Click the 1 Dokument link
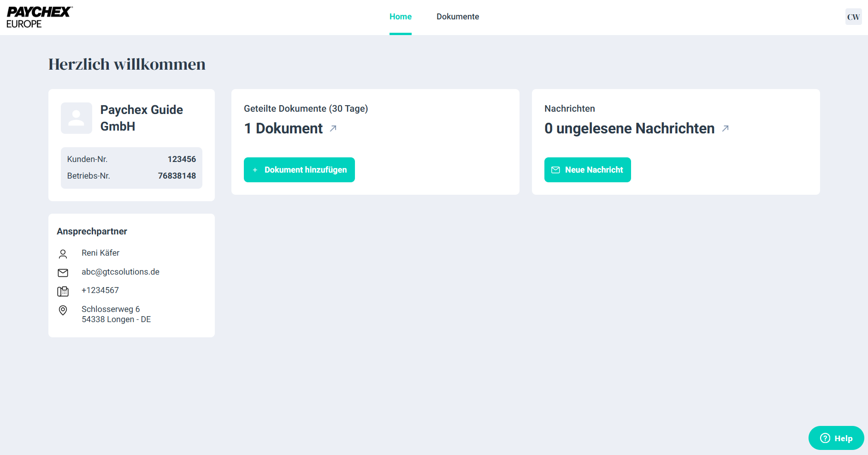This screenshot has width=868, height=455. (x=283, y=128)
